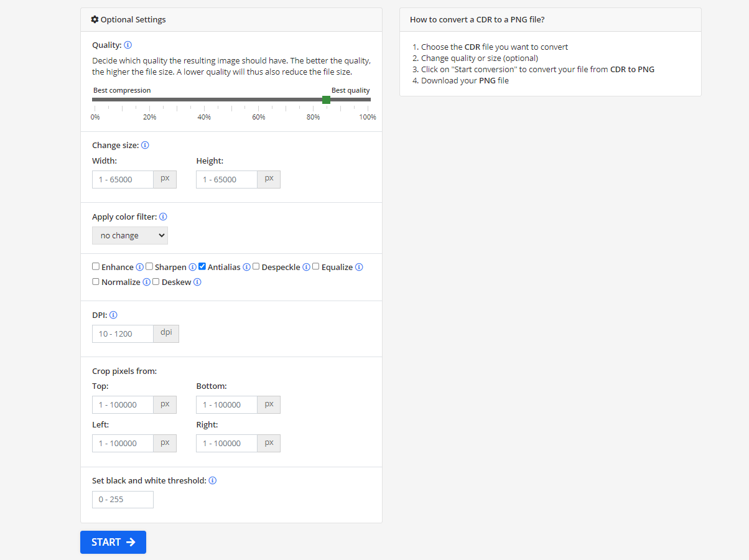Image resolution: width=749 pixels, height=560 pixels.
Task: Click the START button
Action: pos(113,542)
